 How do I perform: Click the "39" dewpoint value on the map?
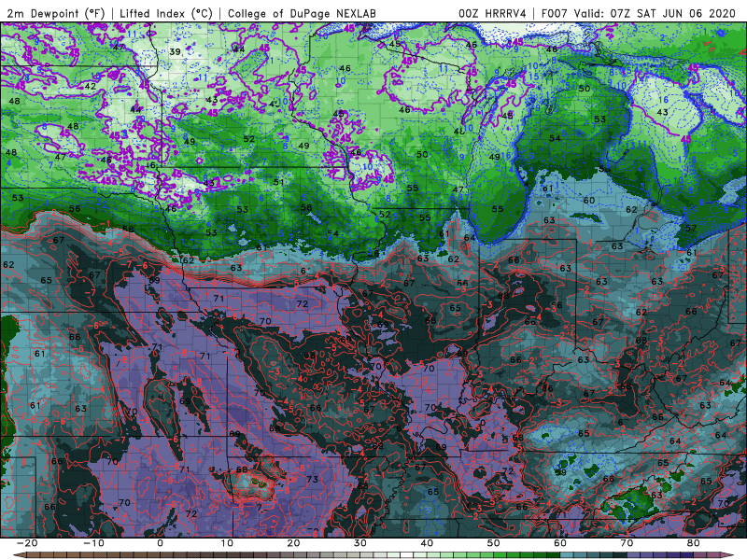[175, 51]
